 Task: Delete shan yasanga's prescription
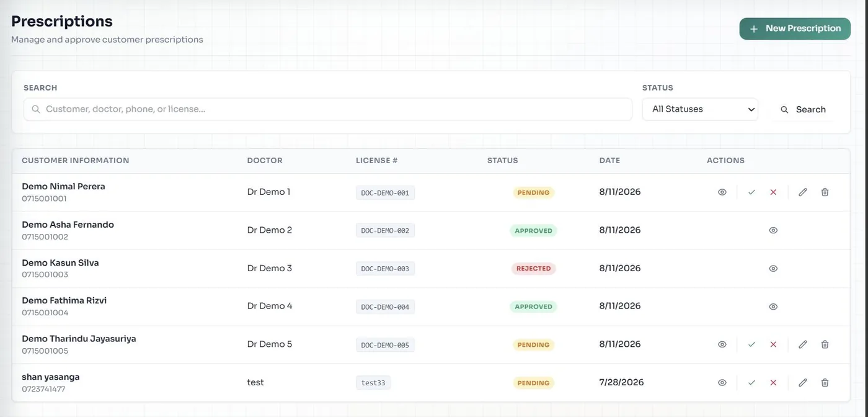825,383
